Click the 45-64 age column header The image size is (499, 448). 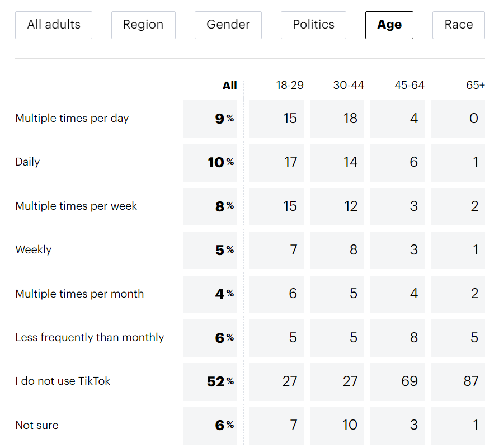[409, 86]
